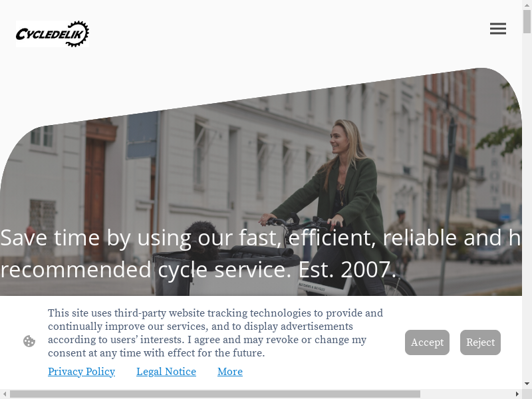Image resolution: width=532 pixels, height=399 pixels.
Task: Open the Legal Notice link
Action: click(x=166, y=372)
